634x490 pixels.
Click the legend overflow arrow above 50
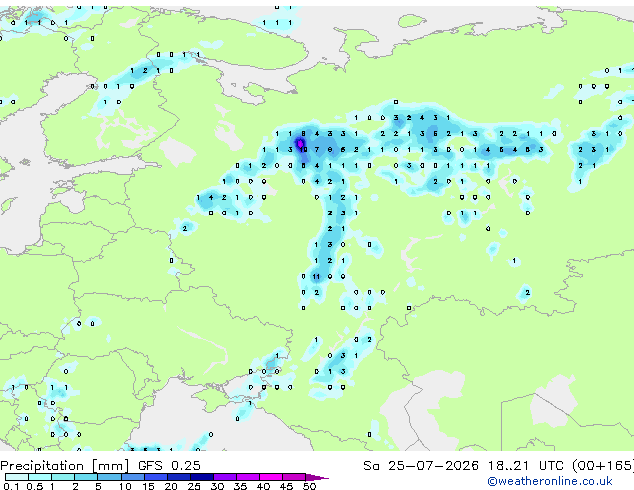(317, 477)
